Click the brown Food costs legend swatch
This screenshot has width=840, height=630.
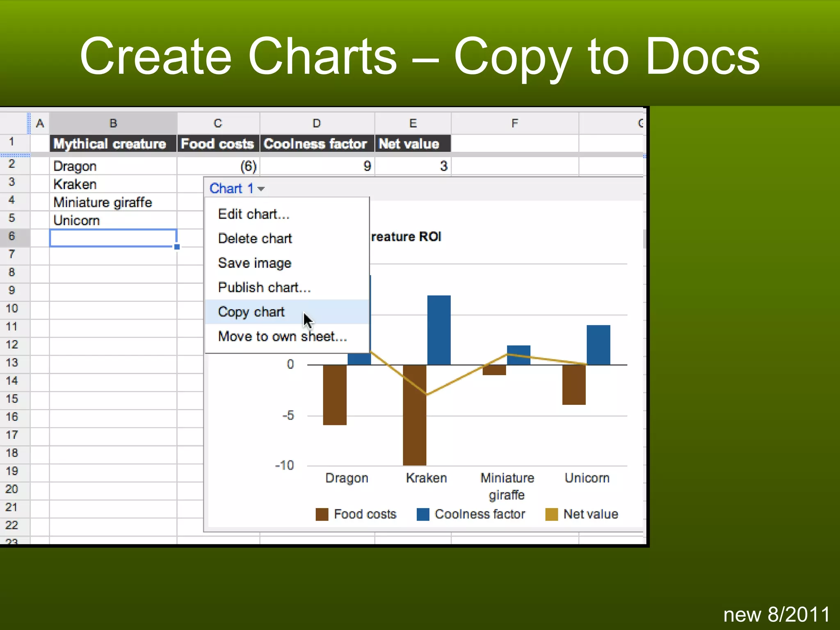coord(322,514)
